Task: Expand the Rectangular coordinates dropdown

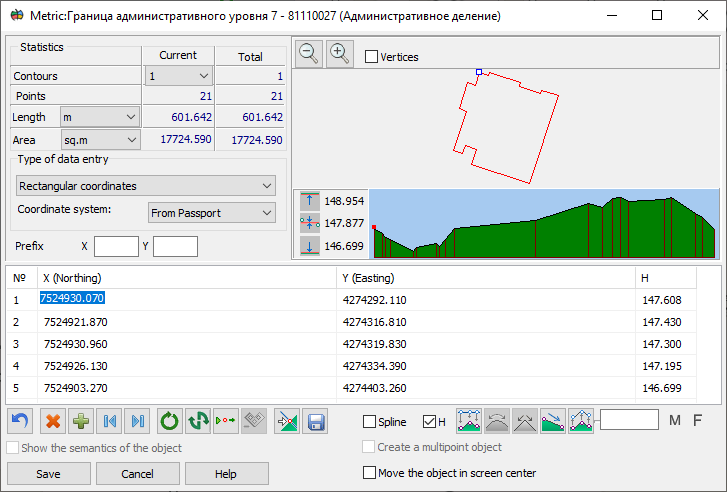Action: pos(146,186)
